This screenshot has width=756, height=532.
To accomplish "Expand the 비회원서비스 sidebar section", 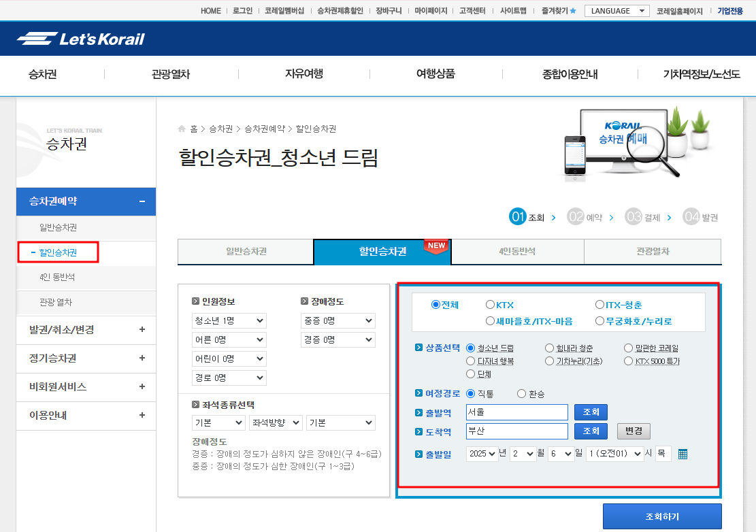I will point(86,387).
